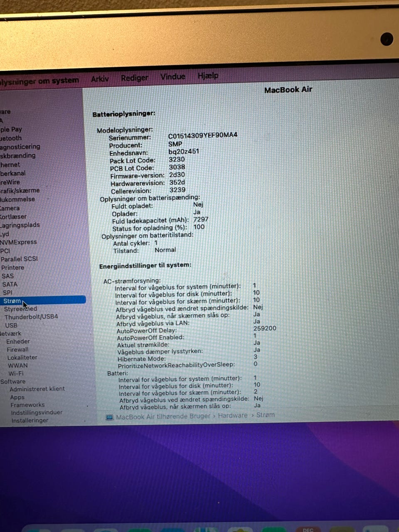Select NVMExpress in the sidebar

tap(18, 242)
